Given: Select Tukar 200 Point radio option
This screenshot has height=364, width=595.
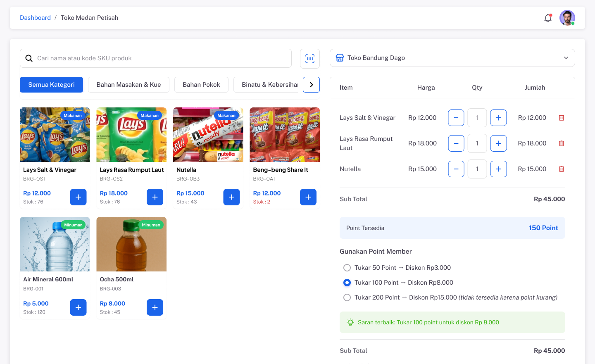Looking at the screenshot, I should point(347,297).
